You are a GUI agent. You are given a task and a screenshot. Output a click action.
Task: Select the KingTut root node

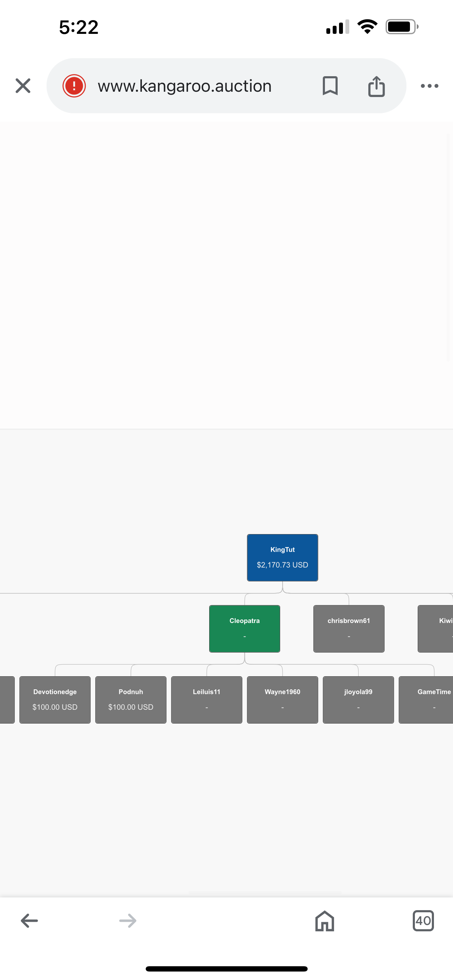(282, 557)
